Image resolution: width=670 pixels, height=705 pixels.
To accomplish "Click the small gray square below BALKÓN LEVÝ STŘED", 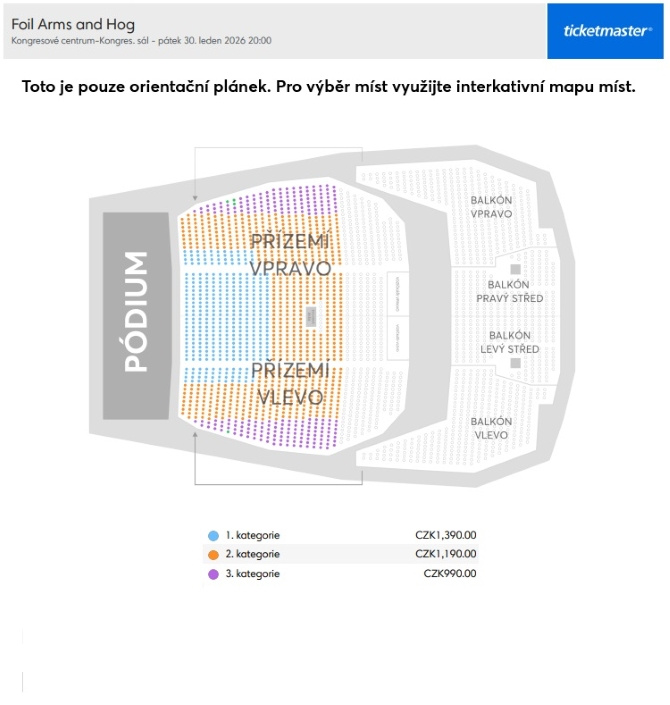I will [x=516, y=363].
